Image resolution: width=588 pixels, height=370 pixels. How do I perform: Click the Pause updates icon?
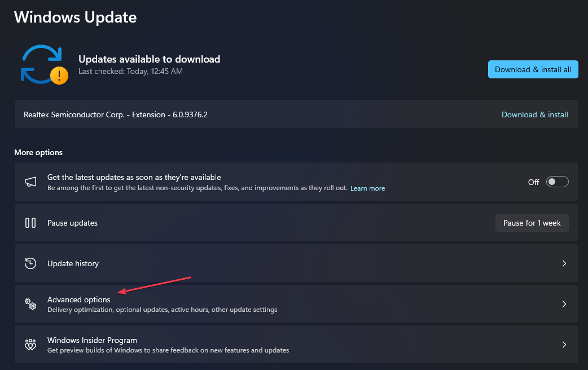30,223
